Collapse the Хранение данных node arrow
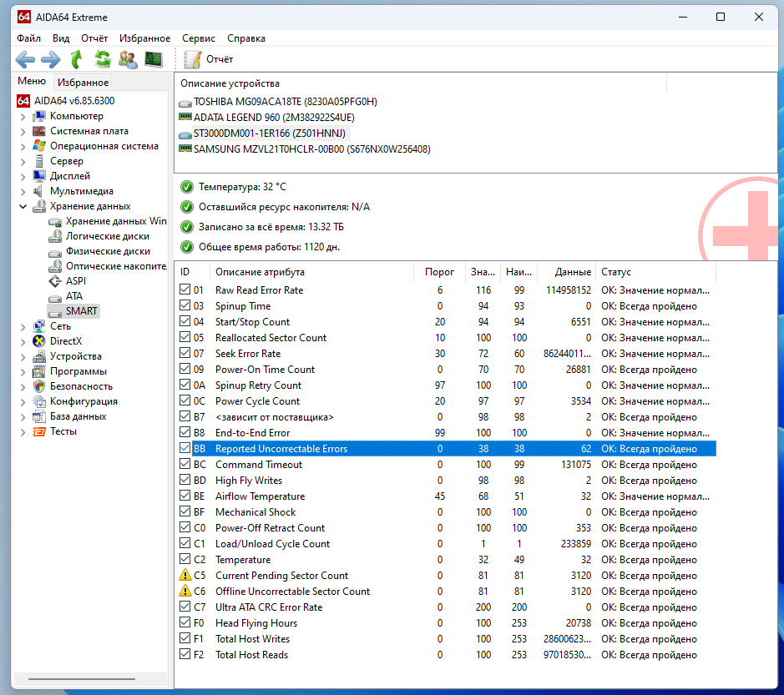 click(x=23, y=206)
